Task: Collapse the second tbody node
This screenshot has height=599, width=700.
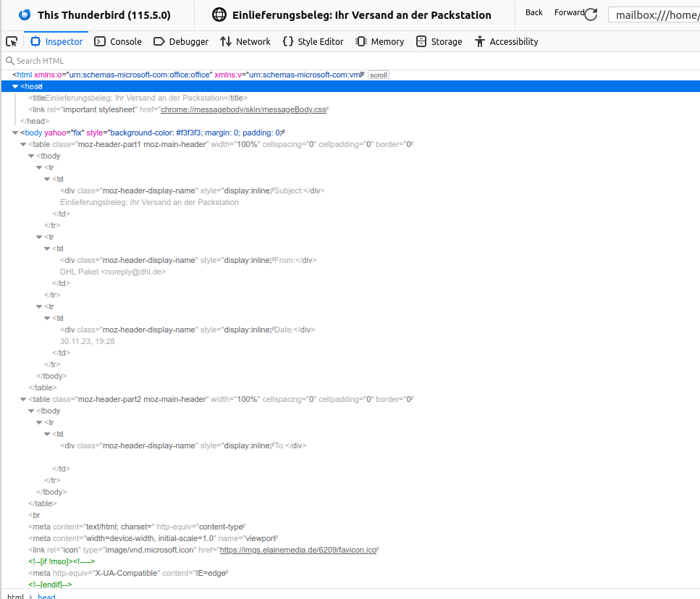Action: pyautogui.click(x=31, y=411)
